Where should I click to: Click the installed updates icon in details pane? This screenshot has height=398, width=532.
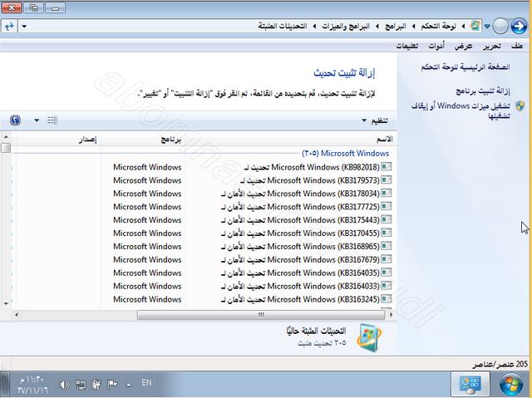[x=369, y=337]
